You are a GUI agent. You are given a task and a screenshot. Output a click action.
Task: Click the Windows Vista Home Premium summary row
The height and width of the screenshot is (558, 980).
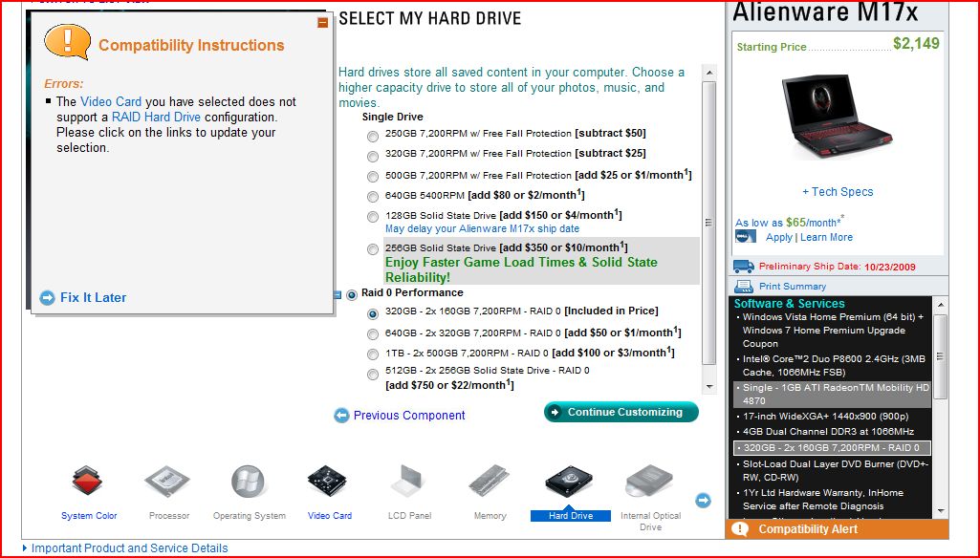[831, 330]
